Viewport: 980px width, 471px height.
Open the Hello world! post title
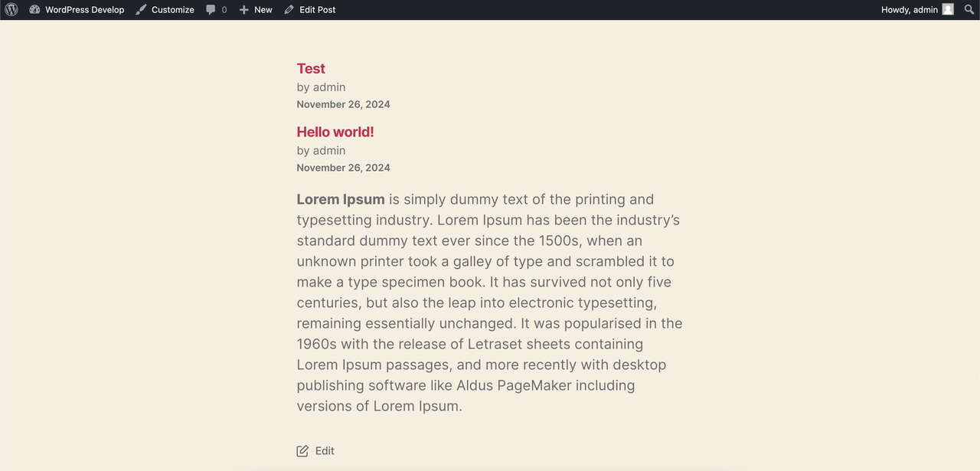point(335,132)
